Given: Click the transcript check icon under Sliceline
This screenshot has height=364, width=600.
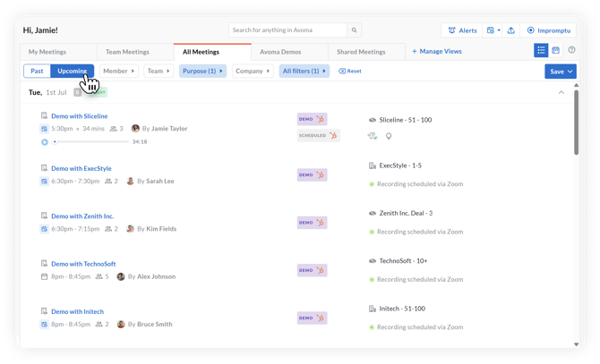Looking at the screenshot, I should click(x=373, y=136).
